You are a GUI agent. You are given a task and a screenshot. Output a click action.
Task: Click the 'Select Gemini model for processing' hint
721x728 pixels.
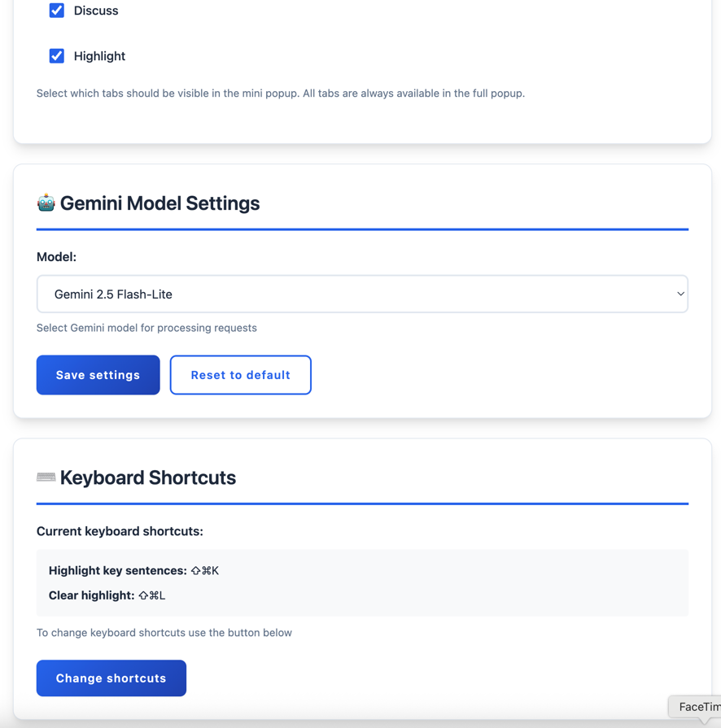[146, 328]
